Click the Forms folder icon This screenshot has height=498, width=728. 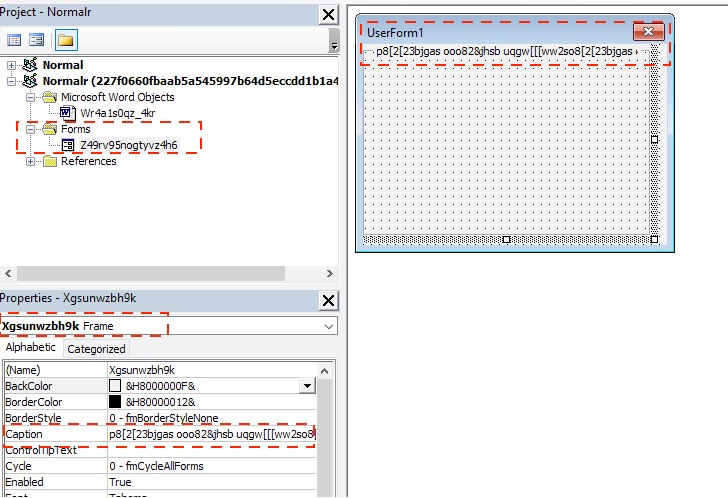click(x=50, y=129)
